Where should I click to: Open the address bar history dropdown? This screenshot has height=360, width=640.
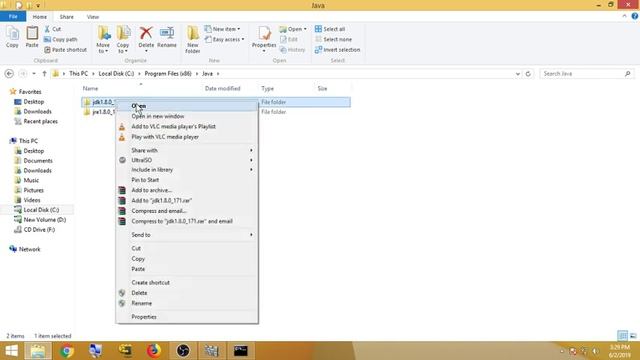pos(518,74)
